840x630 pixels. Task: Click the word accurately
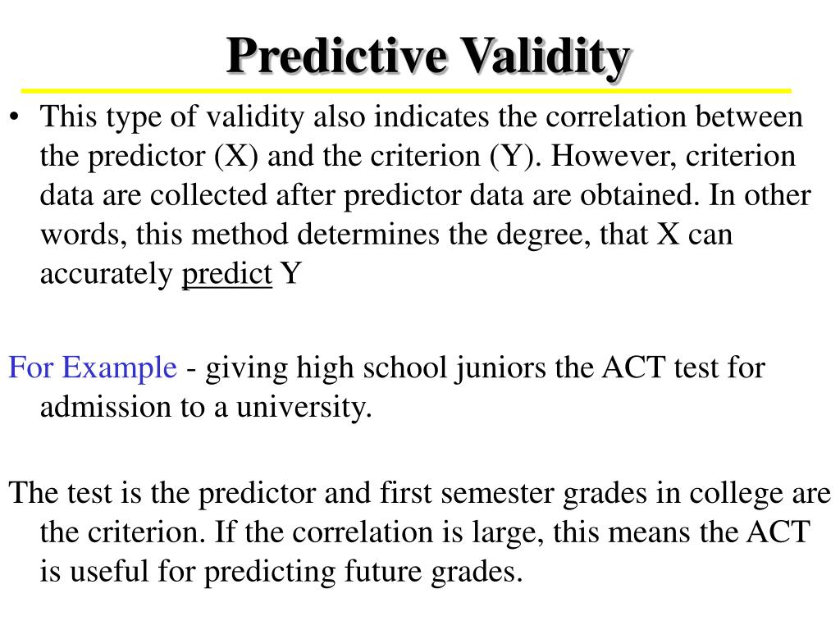coord(106,274)
